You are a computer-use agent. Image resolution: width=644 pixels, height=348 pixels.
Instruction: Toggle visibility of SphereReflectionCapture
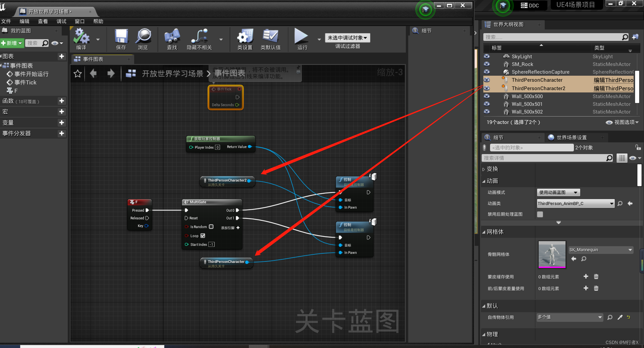click(487, 72)
